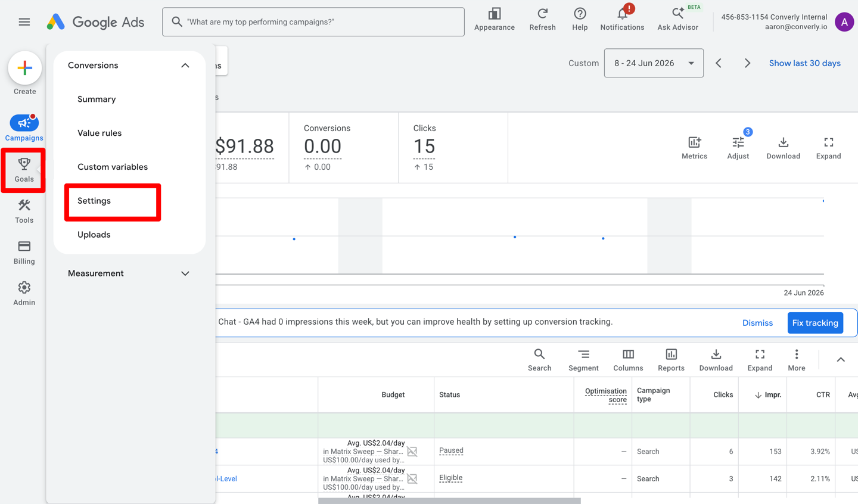
Task: Search within the campaigns table
Action: click(x=539, y=360)
